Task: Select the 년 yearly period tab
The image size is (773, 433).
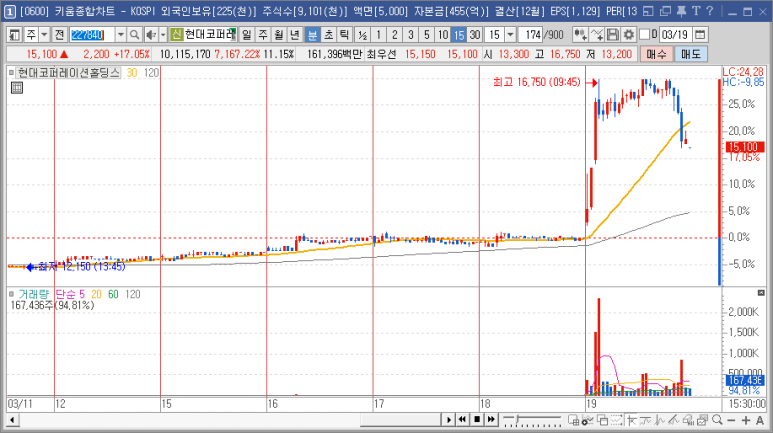Action: pyautogui.click(x=295, y=35)
